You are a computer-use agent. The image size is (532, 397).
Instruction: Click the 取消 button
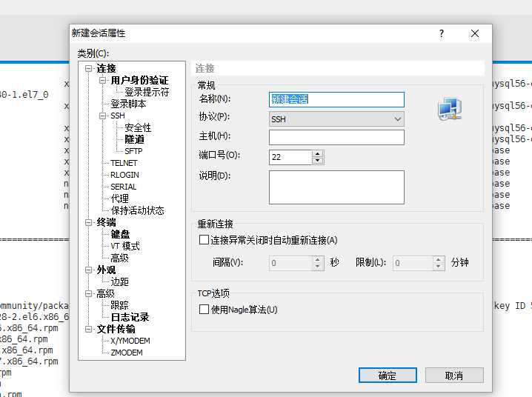click(454, 376)
